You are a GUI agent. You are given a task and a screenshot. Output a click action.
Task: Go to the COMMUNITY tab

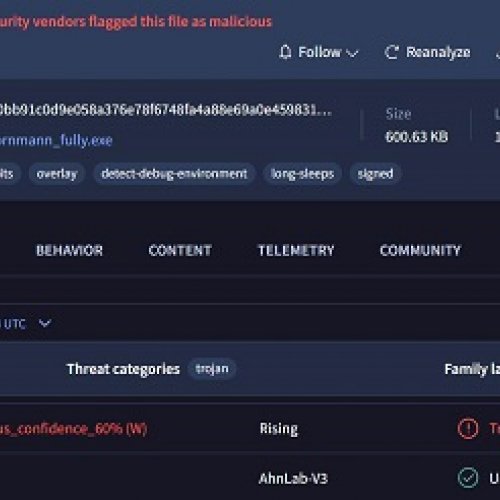(x=420, y=250)
